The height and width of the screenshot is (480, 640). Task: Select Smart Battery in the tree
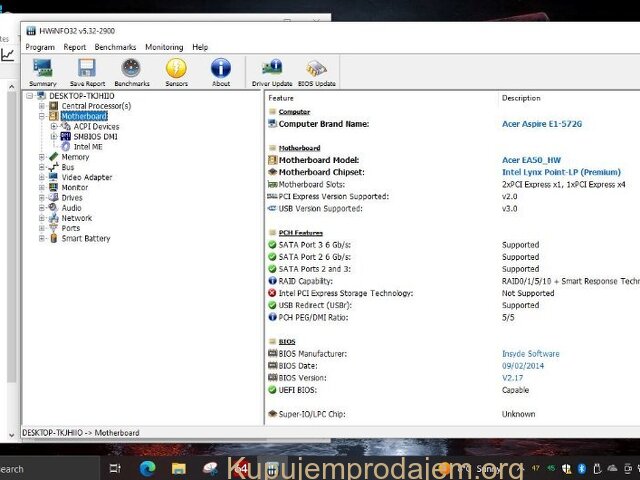(x=85, y=239)
